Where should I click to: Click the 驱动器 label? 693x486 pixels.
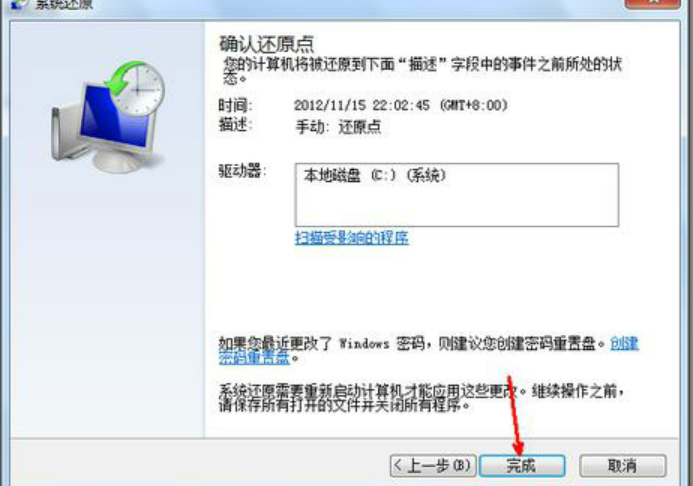point(242,171)
